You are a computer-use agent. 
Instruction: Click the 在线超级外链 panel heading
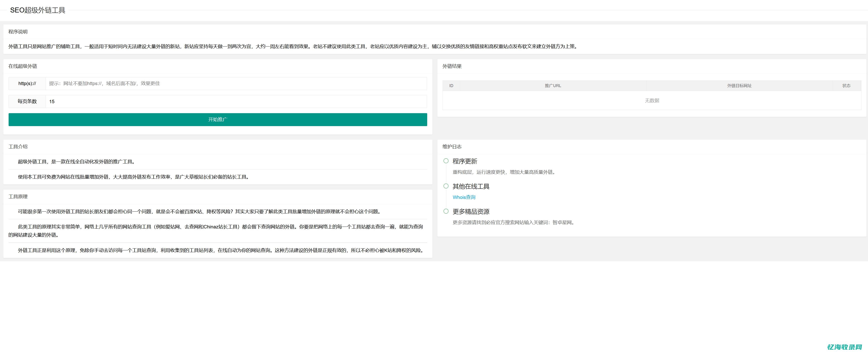[23, 66]
